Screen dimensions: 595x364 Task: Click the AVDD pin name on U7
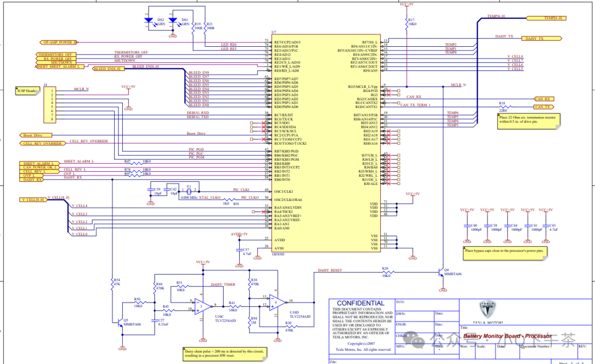280,240
